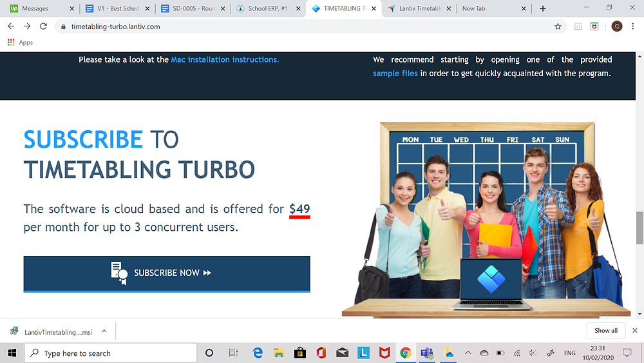Screen dimensions: 644x363
Task: Switch to the SD-0005 tab
Action: (x=193, y=8)
